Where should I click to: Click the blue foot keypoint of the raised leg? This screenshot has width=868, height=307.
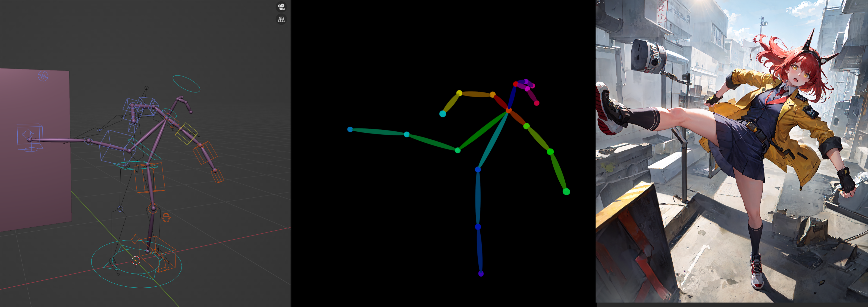(x=350, y=129)
